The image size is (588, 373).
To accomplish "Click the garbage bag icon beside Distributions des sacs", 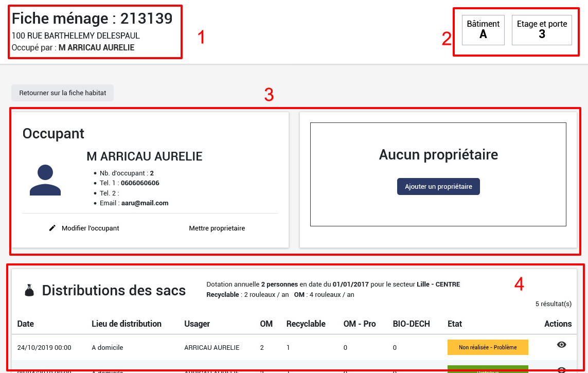I will click(29, 290).
